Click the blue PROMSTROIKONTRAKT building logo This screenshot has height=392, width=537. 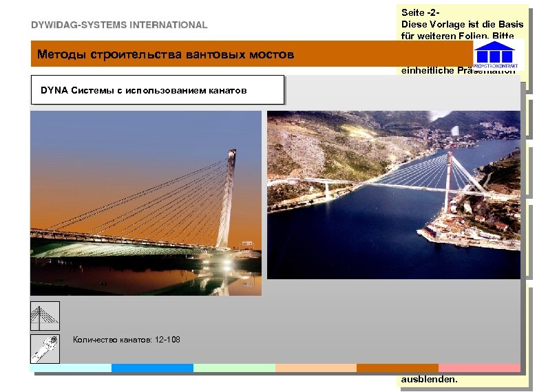(495, 55)
